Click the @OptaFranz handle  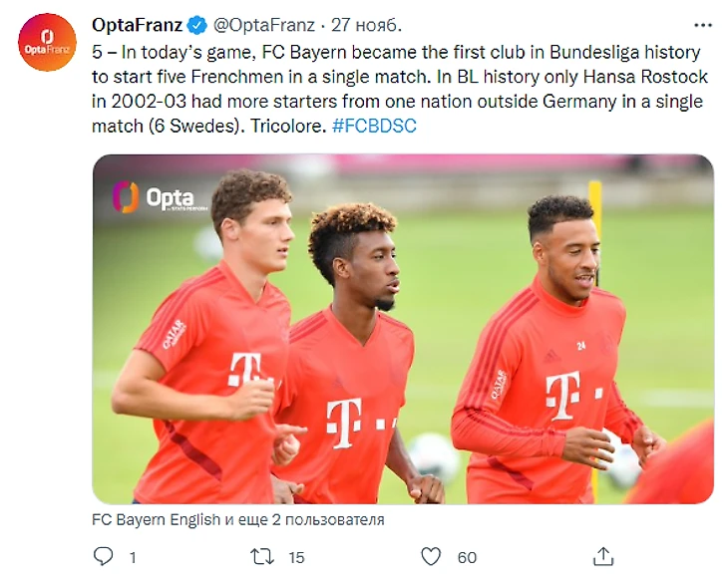(261, 24)
